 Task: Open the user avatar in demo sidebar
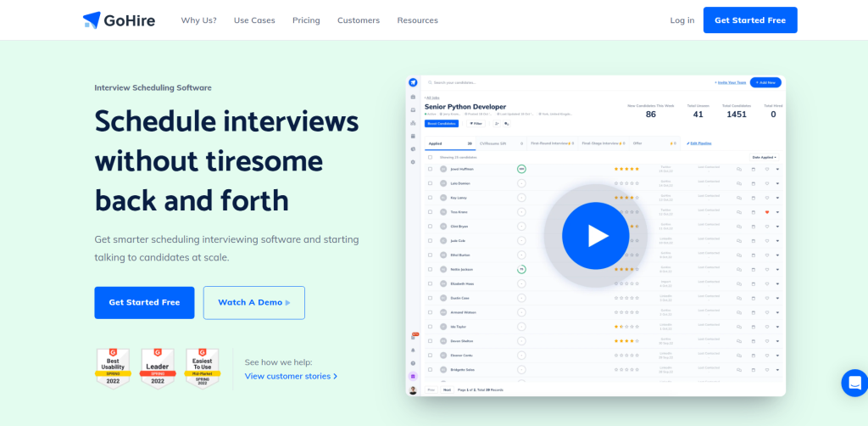click(x=413, y=390)
